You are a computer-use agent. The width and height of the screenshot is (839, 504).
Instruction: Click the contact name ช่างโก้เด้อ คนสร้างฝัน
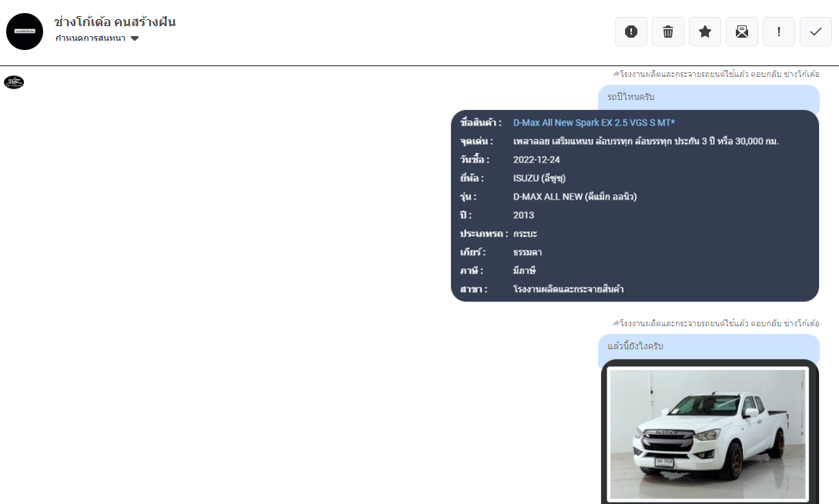point(115,22)
